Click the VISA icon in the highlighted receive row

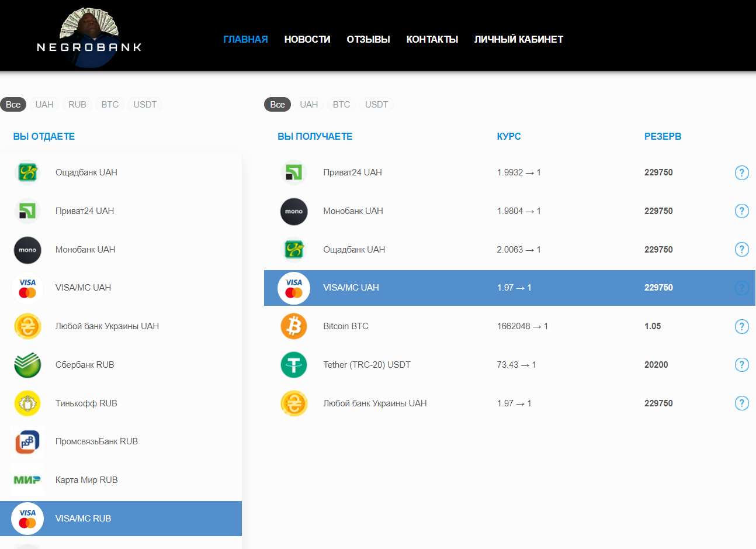point(294,288)
